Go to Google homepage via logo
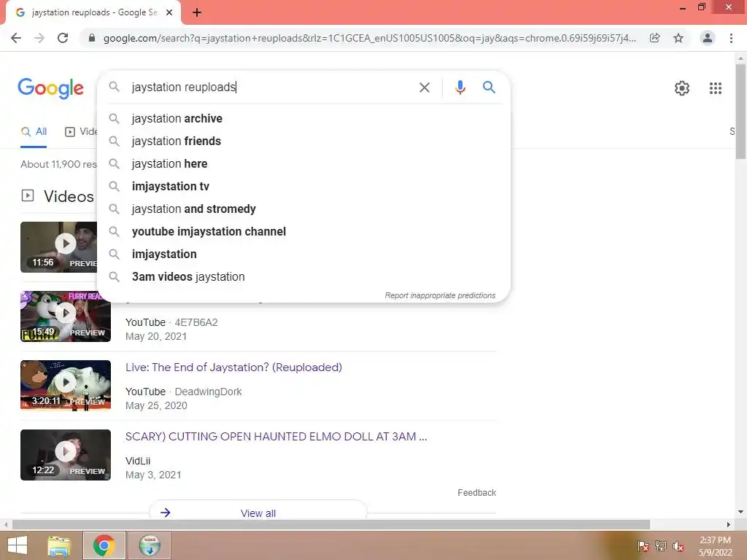 pos(50,88)
